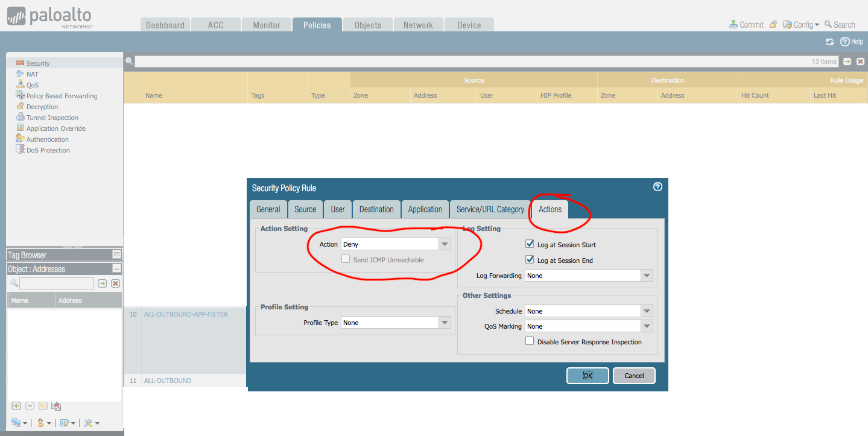Click the Object Addresses search field
The width and height of the screenshot is (868, 436).
56,283
